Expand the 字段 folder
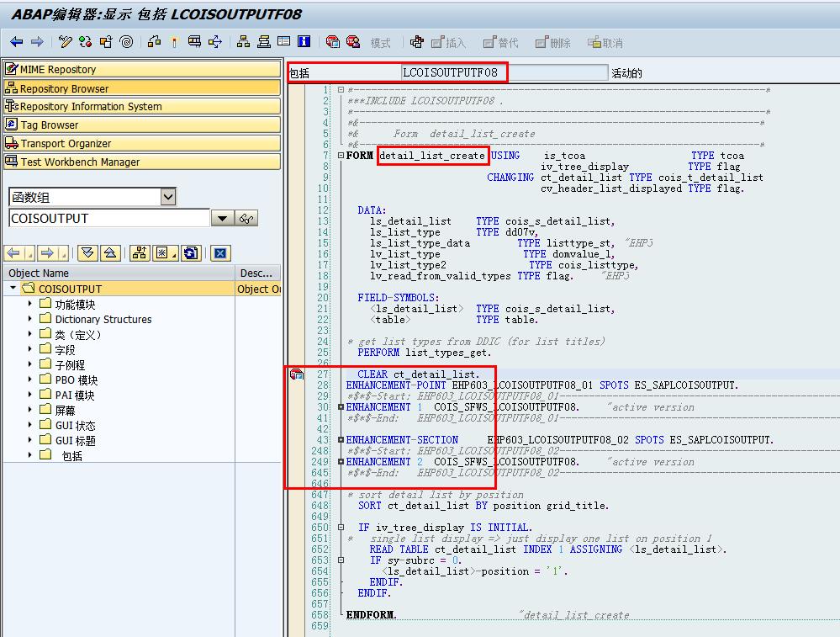The image size is (840, 637). point(30,349)
